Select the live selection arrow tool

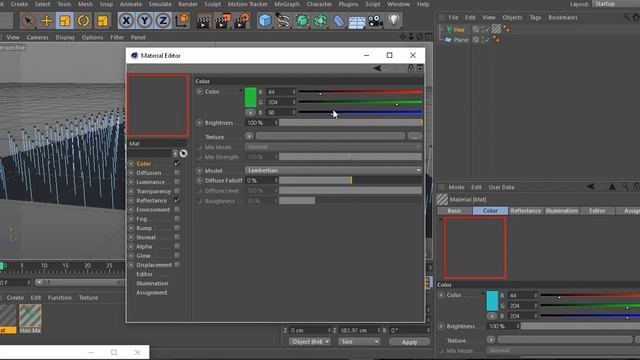pyautogui.click(x=28, y=20)
